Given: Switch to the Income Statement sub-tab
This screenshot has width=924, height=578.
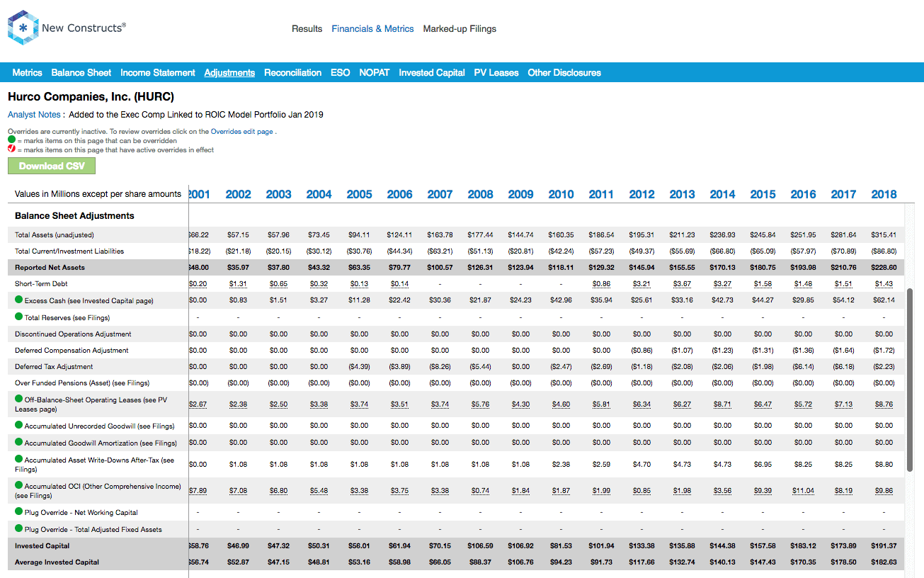Looking at the screenshot, I should coord(158,73).
